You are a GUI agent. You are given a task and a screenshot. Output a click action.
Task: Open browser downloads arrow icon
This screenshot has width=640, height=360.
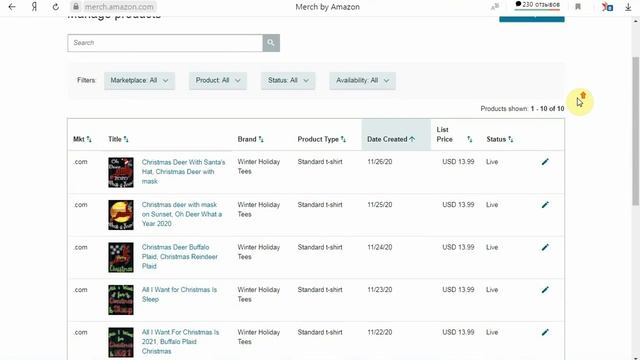pyautogui.click(x=628, y=7)
